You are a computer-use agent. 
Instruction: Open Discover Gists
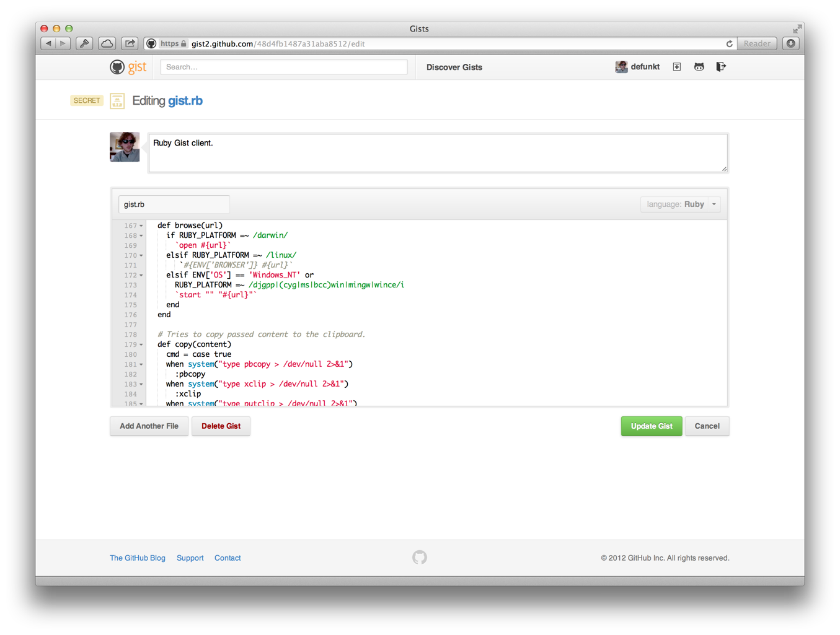pyautogui.click(x=454, y=68)
